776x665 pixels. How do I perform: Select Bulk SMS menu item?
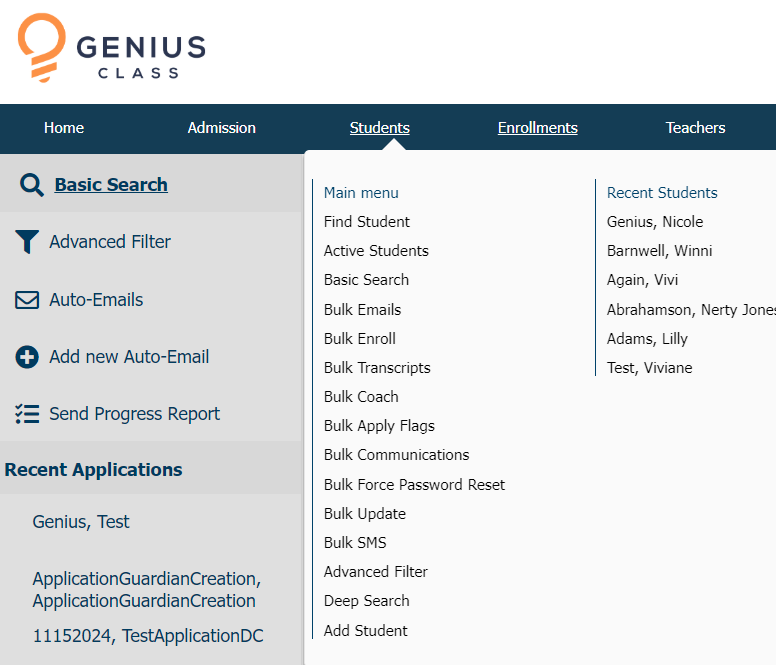(x=355, y=543)
